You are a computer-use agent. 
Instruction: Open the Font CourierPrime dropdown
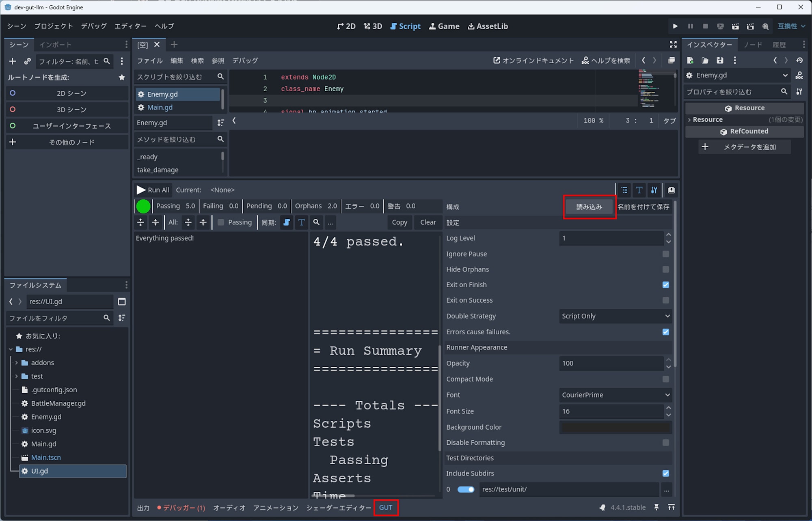(615, 395)
